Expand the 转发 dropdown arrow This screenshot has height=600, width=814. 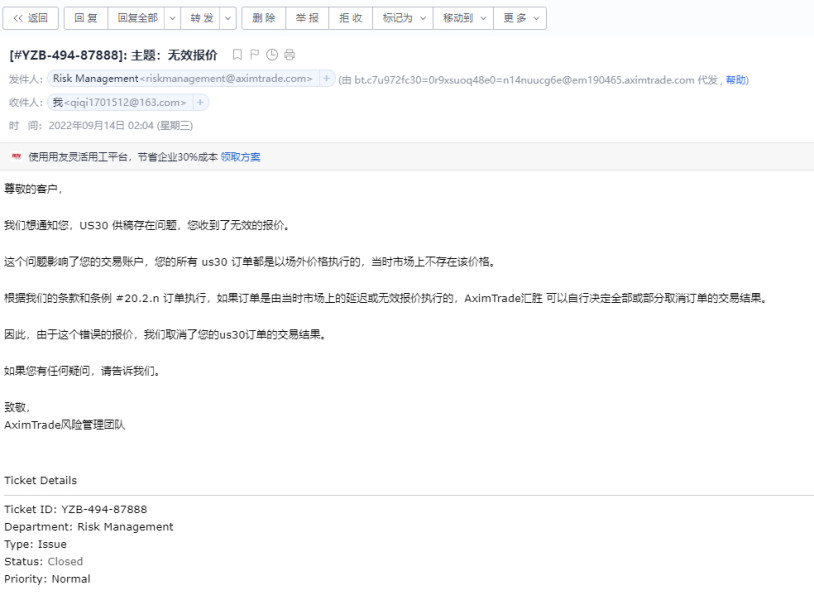pyautogui.click(x=228, y=18)
